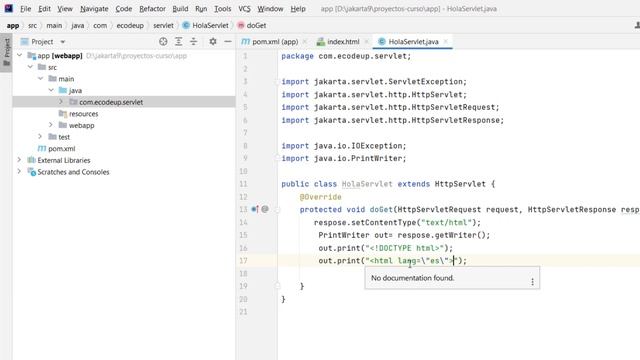Click the "text/html" string on line 14
Viewport: 640px width, 360px height.
[447, 222]
